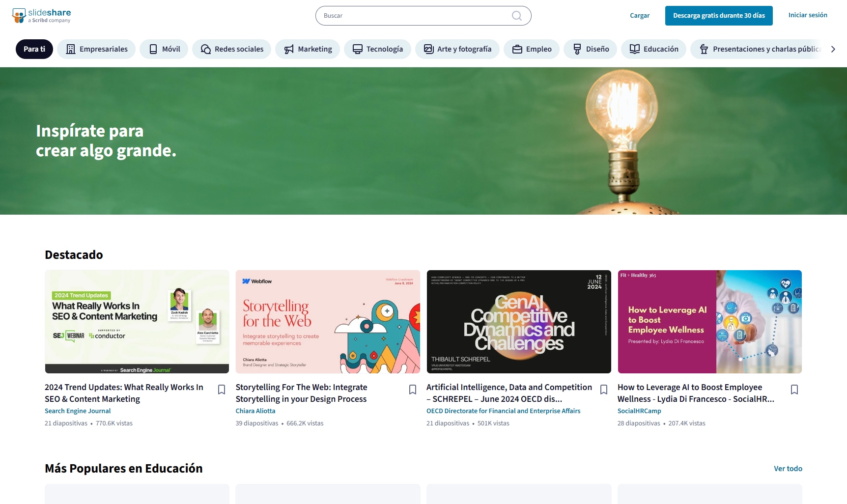
Task: Click the picture icon beside Arte y fotografía
Action: point(429,49)
